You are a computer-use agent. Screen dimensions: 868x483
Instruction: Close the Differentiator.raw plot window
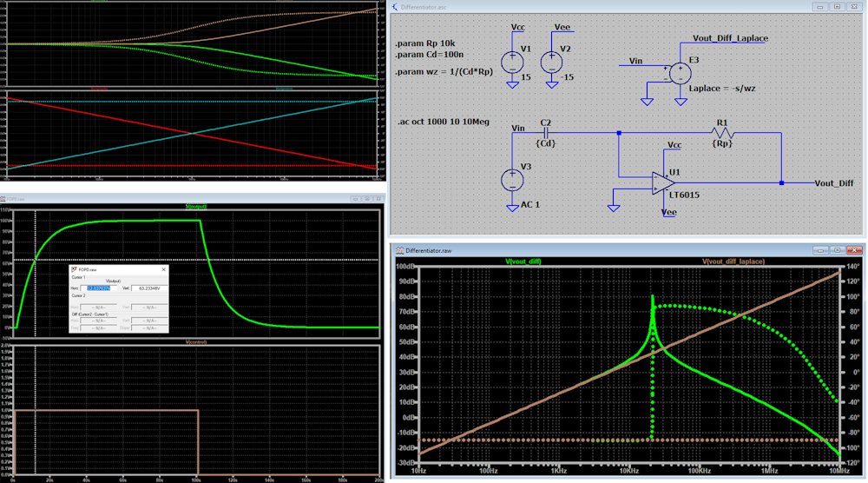tap(855, 250)
